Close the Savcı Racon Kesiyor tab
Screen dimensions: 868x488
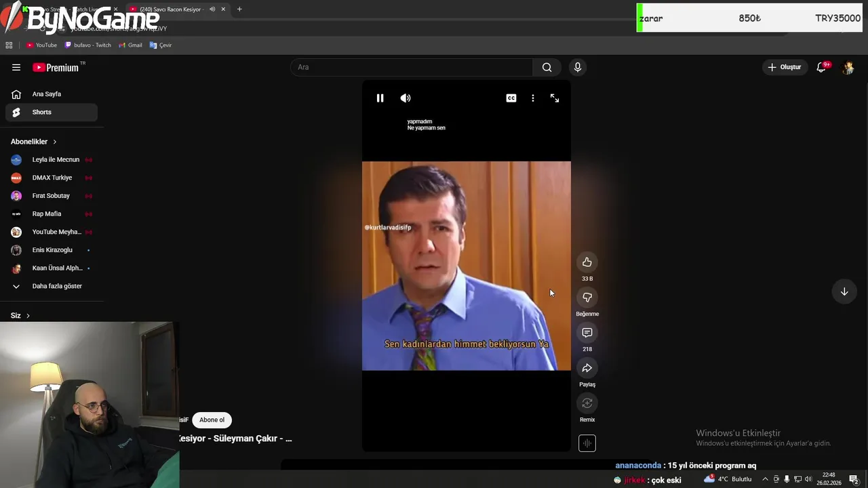[x=223, y=9]
